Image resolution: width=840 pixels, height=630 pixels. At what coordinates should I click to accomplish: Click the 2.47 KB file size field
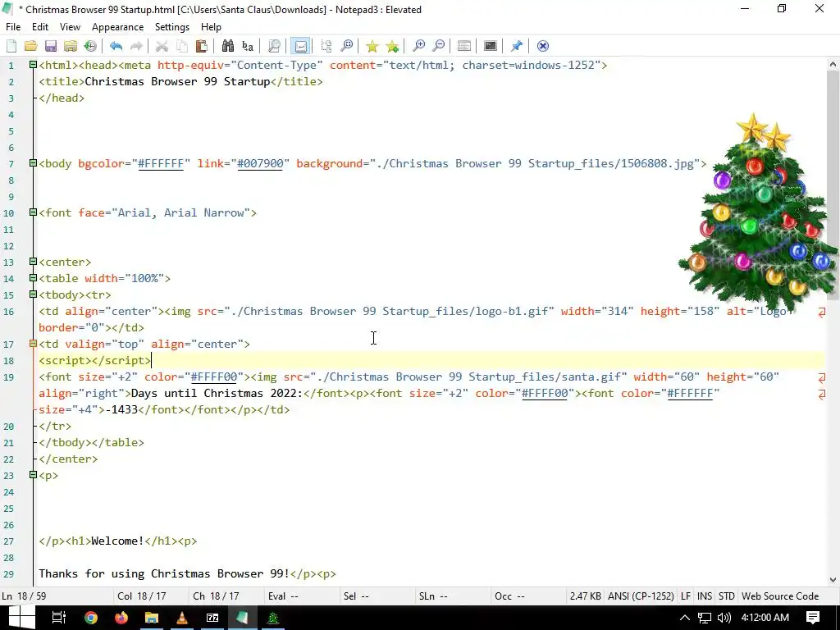tap(585, 596)
